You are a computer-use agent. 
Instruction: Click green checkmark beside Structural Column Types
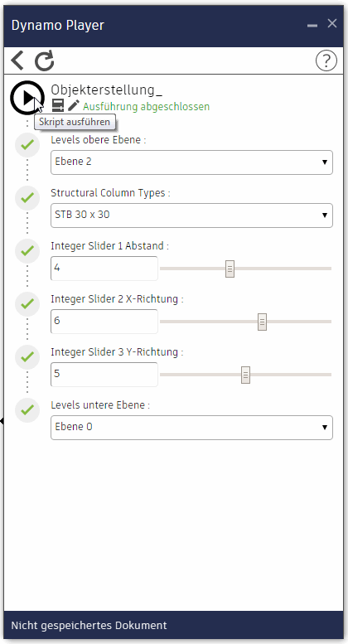point(27,197)
